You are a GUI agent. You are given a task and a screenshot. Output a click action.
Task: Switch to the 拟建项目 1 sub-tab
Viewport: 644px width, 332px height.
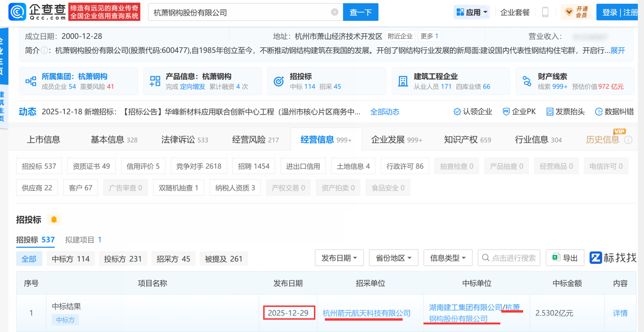pos(83,240)
